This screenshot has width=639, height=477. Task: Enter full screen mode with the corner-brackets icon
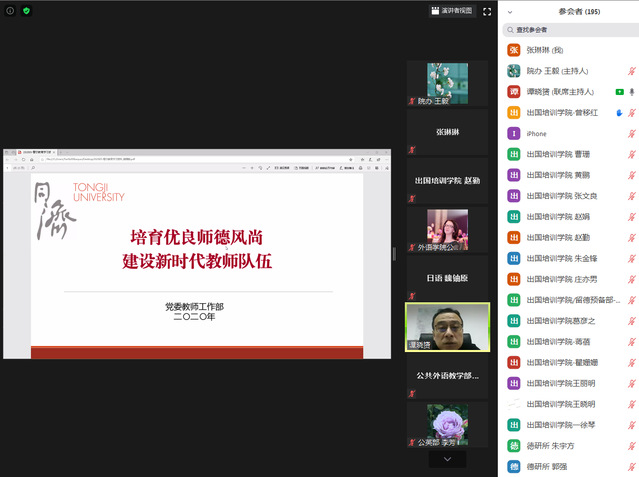click(x=487, y=11)
